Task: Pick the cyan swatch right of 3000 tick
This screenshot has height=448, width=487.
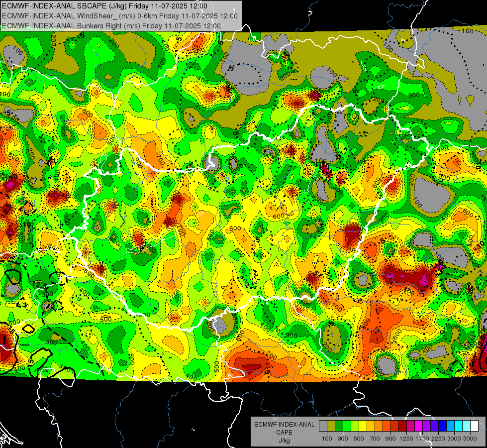Action: click(x=459, y=426)
